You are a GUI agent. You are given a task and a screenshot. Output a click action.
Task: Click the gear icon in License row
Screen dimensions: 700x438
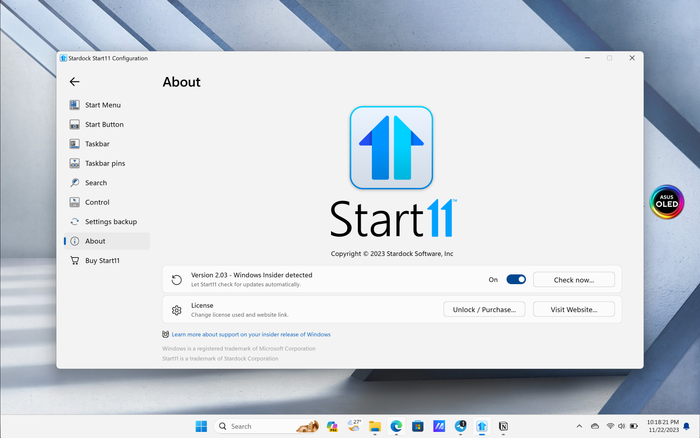177,310
